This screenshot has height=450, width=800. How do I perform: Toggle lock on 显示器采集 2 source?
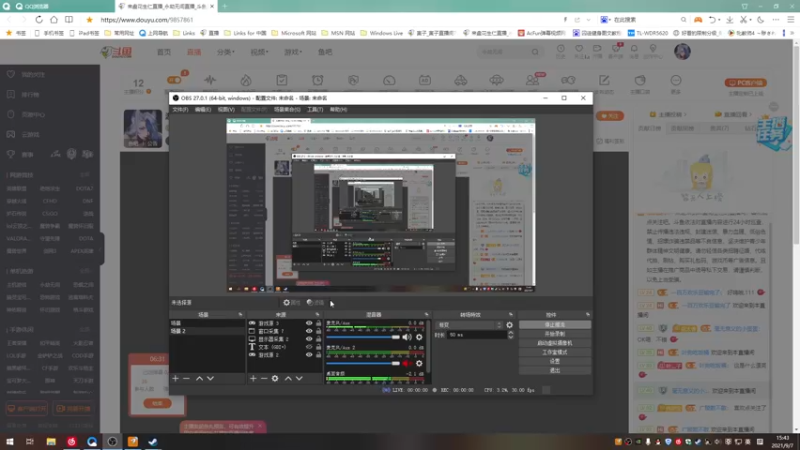coord(318,339)
